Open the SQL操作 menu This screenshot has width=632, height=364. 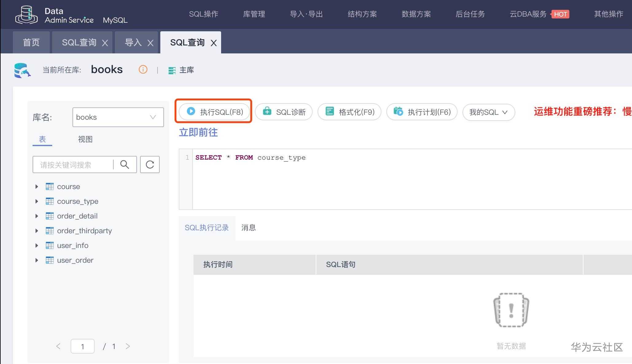(204, 14)
